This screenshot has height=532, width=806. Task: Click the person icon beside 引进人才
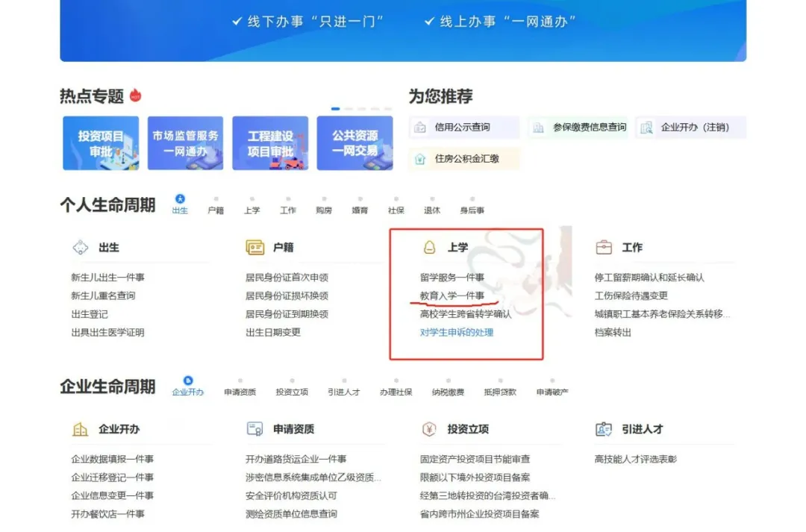click(x=602, y=429)
